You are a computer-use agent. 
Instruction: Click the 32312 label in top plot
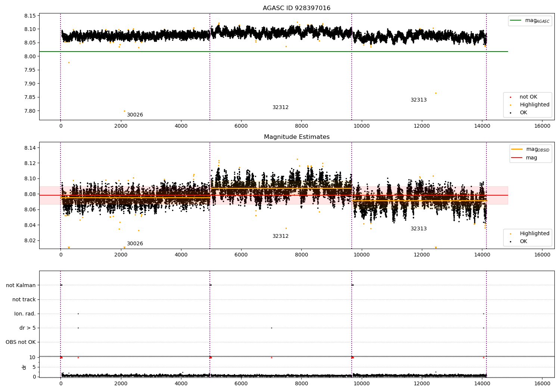[x=280, y=108]
